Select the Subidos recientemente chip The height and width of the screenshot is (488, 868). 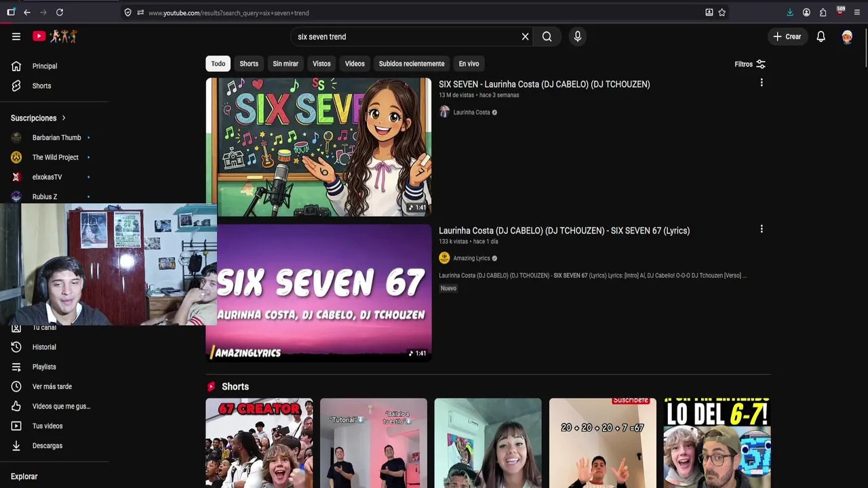point(412,64)
